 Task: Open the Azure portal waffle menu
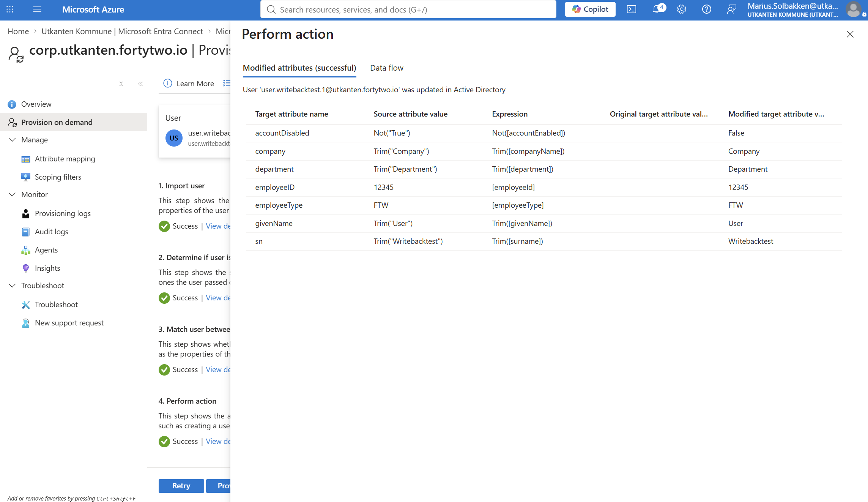(x=10, y=9)
